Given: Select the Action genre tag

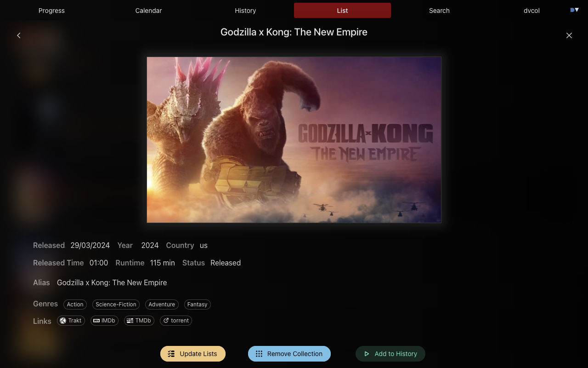Looking at the screenshot, I should click(75, 305).
